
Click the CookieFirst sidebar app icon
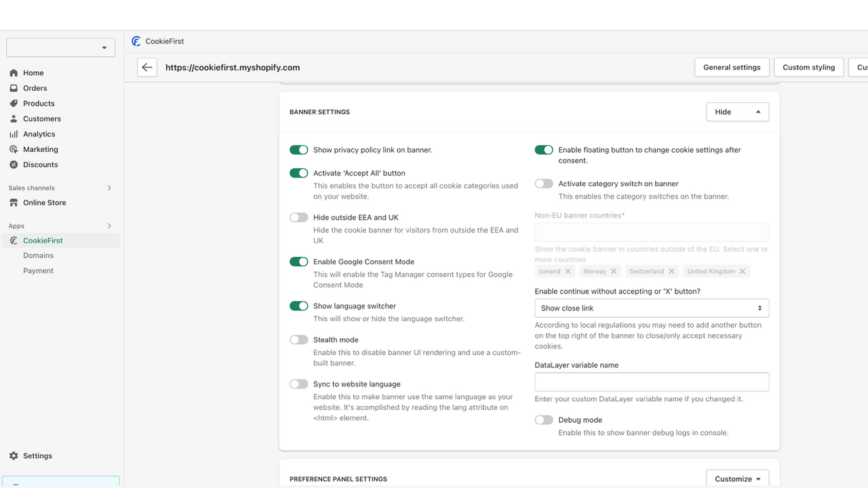pyautogui.click(x=14, y=241)
